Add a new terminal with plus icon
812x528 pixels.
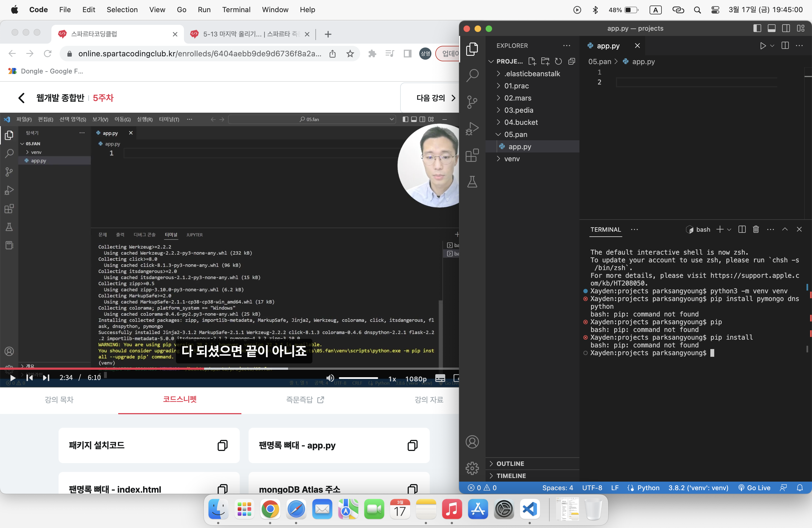tap(720, 229)
